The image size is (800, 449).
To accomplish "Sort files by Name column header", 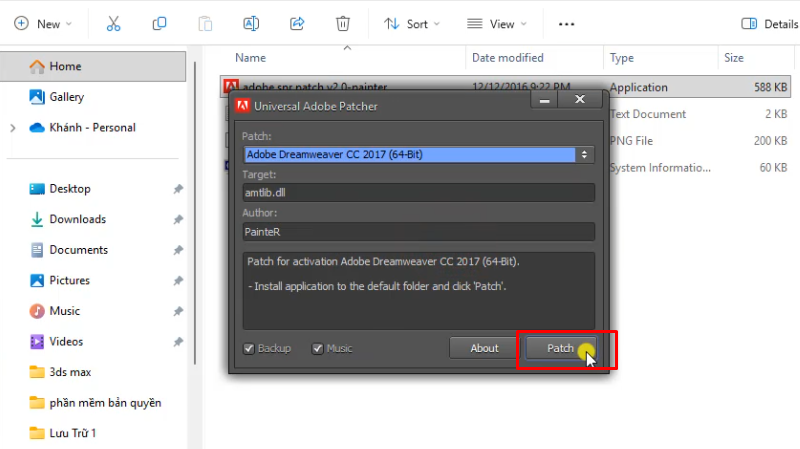I will pyautogui.click(x=251, y=58).
